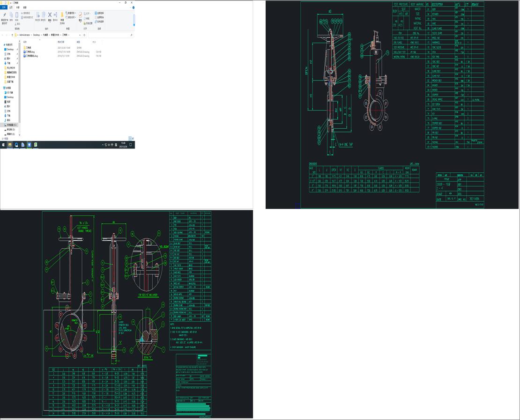The image size is (520, 420).
Task: Select Local Disk (C:) in navigation pane
Action: pos(10,125)
